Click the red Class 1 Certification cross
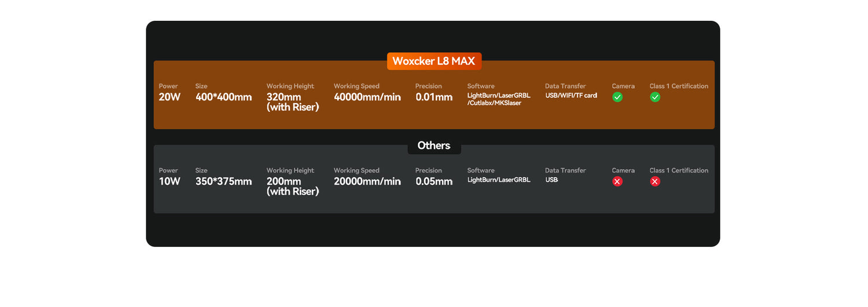The image size is (868, 307). pyautogui.click(x=655, y=181)
